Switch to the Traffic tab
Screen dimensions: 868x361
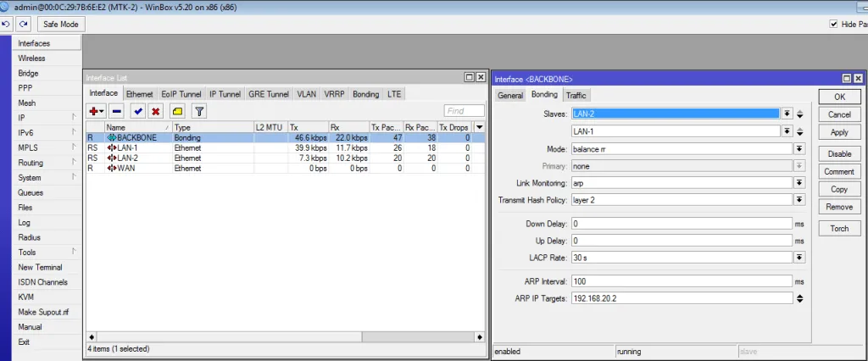tap(576, 95)
